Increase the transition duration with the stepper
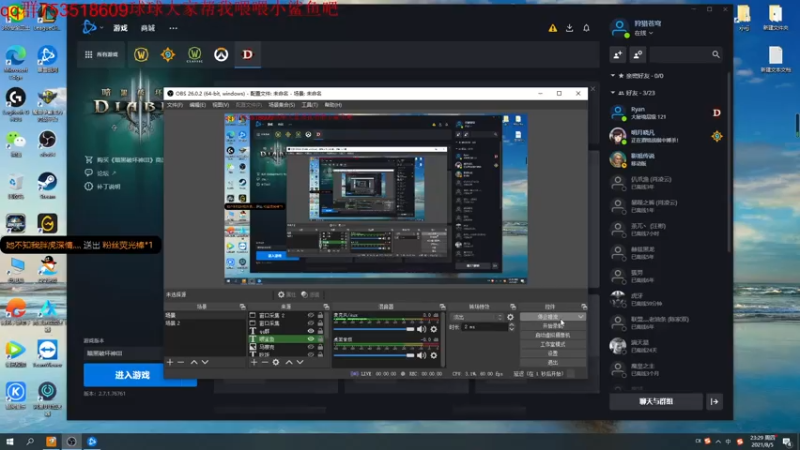 tap(512, 325)
